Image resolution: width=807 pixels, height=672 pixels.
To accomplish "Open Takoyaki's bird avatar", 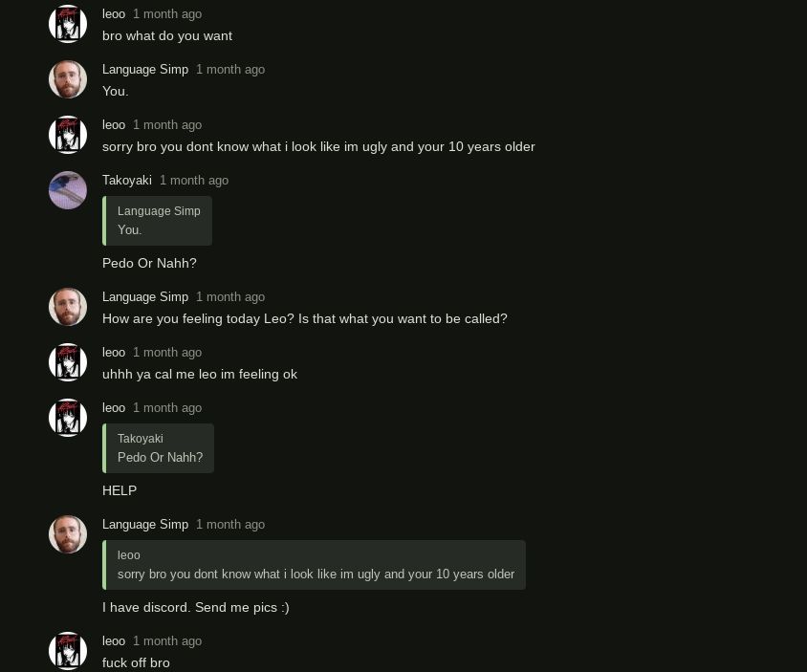I will click(68, 190).
